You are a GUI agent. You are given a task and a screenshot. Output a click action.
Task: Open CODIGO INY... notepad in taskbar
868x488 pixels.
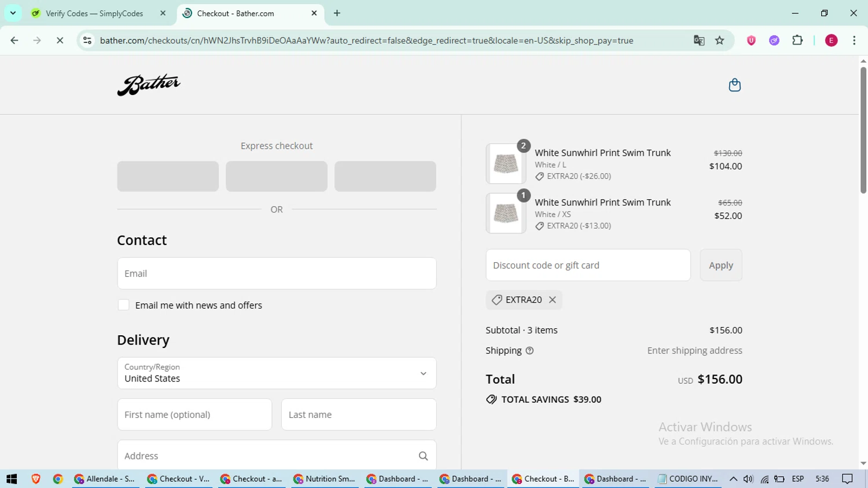point(688,479)
